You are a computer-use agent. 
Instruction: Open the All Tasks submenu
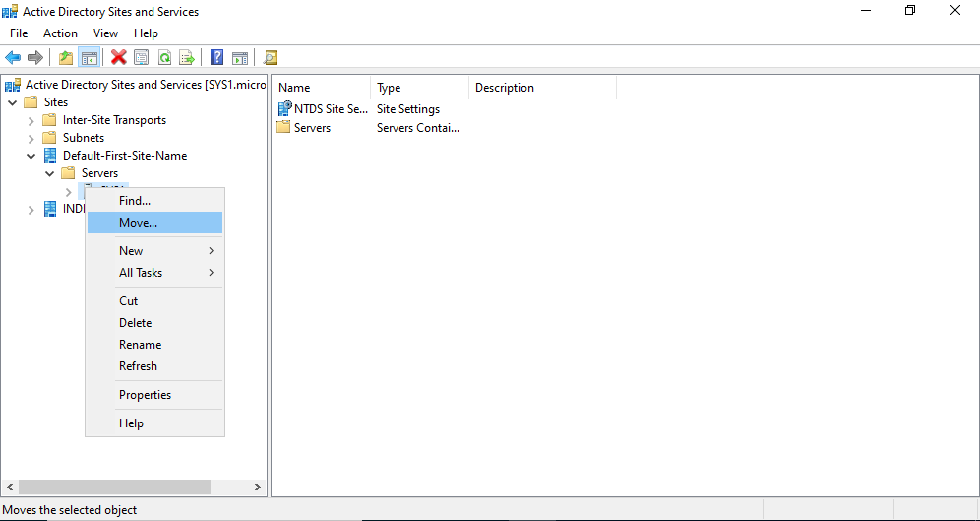155,273
